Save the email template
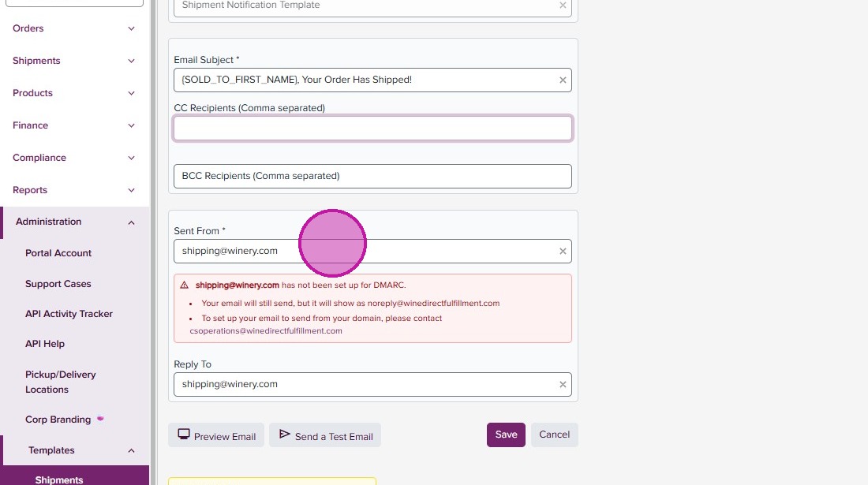This screenshot has width=868, height=485. [506, 435]
